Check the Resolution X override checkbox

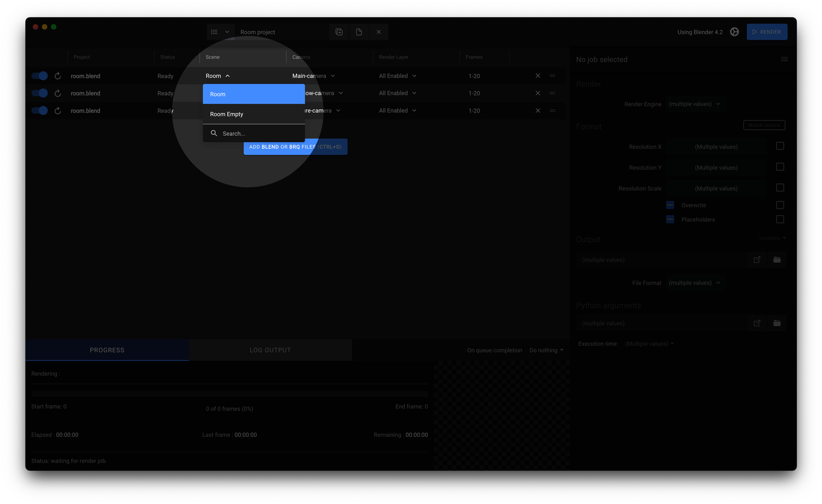[779, 147]
